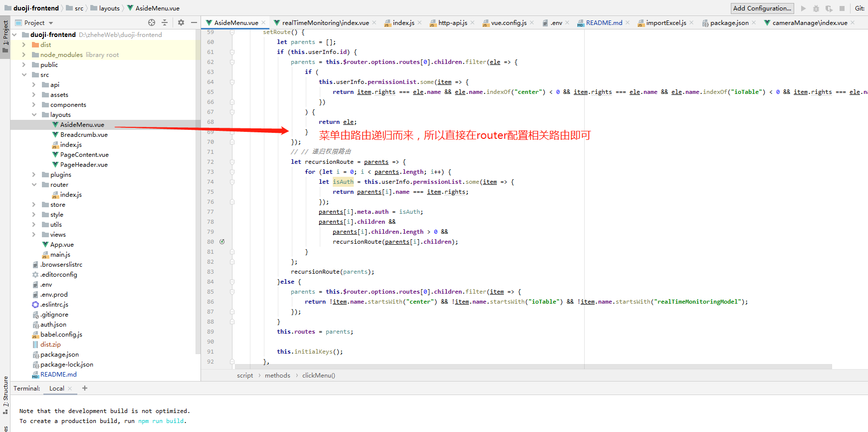Add new terminal tab with plus icon
This screenshot has height=432, width=868.
(x=85, y=388)
